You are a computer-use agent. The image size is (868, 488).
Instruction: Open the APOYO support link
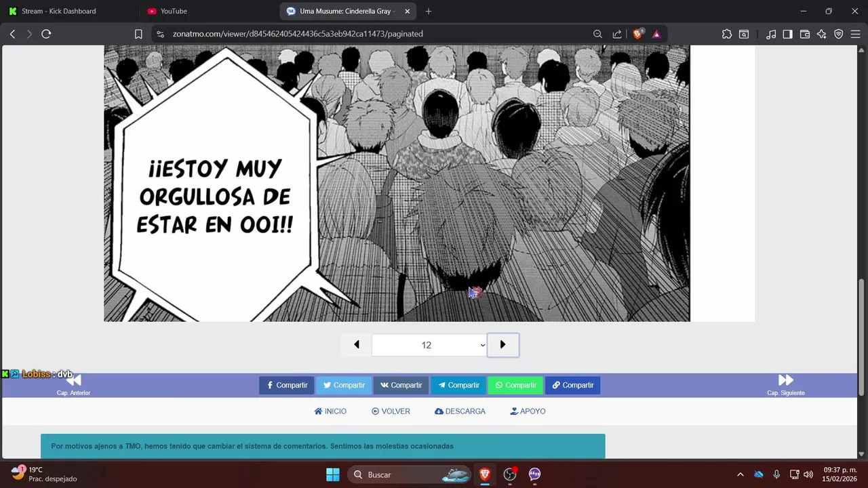click(x=528, y=411)
